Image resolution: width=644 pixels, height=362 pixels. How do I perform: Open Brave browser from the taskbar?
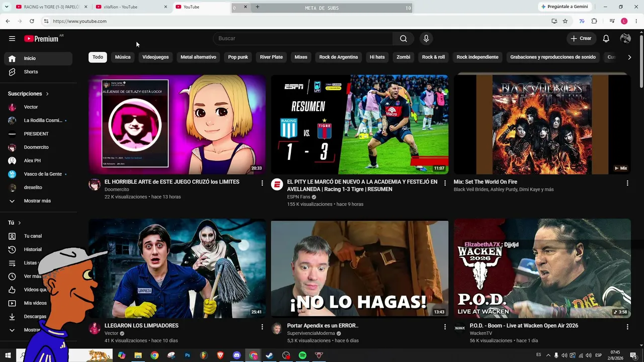pos(220,355)
